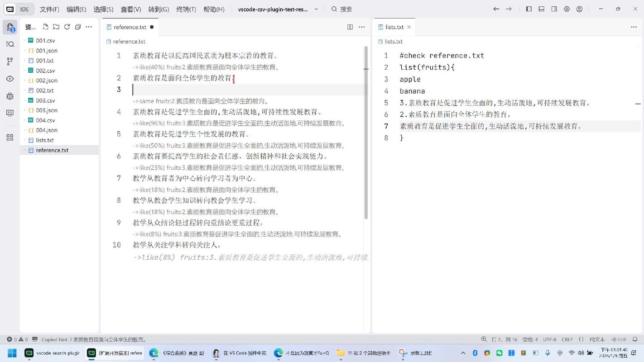The width and height of the screenshot is (644, 362).
Task: Open the 文件(F) menu
Action: [49, 9]
